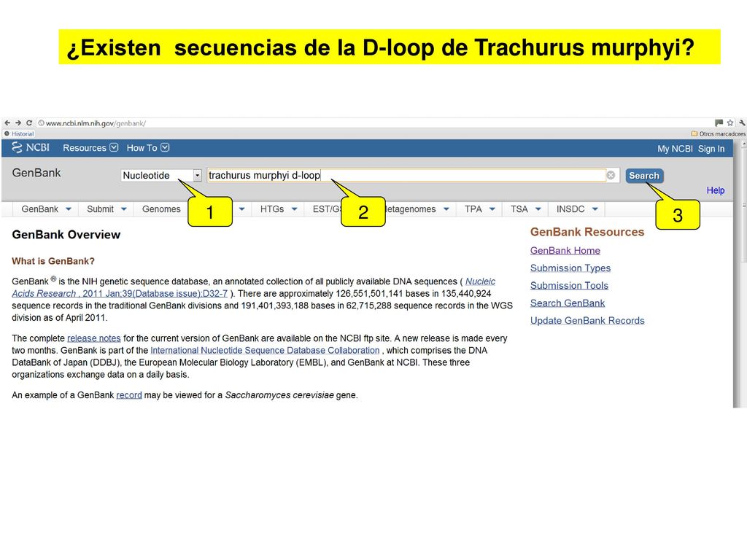This screenshot has height=560, width=747.
Task: Click the GenBank label beside the search bar
Action: (36, 173)
